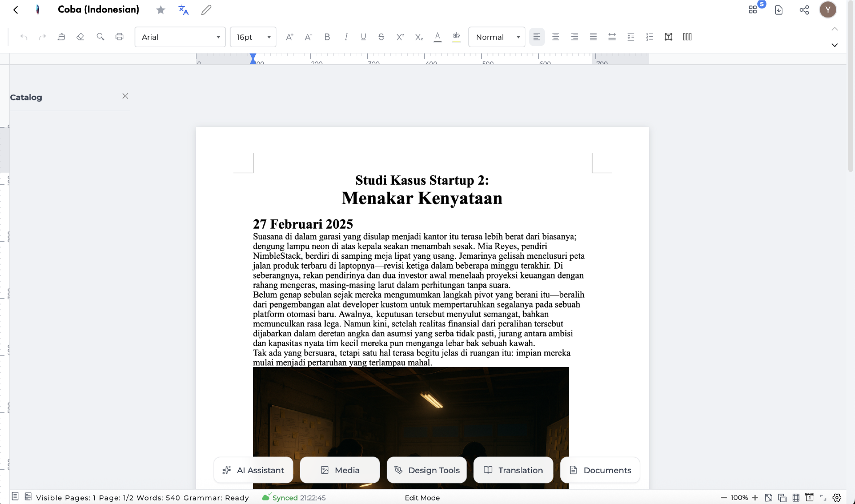Open the AI Assistant tab
Image resolution: width=855 pixels, height=504 pixels.
point(253,470)
